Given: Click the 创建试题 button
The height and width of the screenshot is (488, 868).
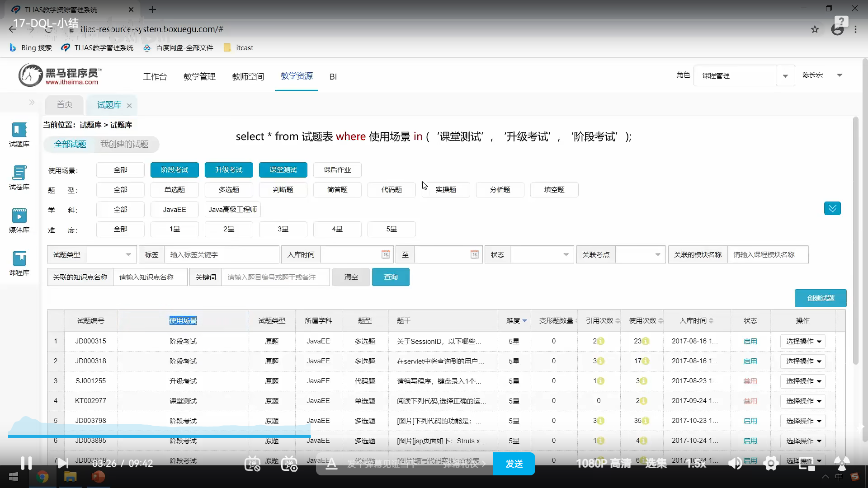Looking at the screenshot, I should pos(820,298).
